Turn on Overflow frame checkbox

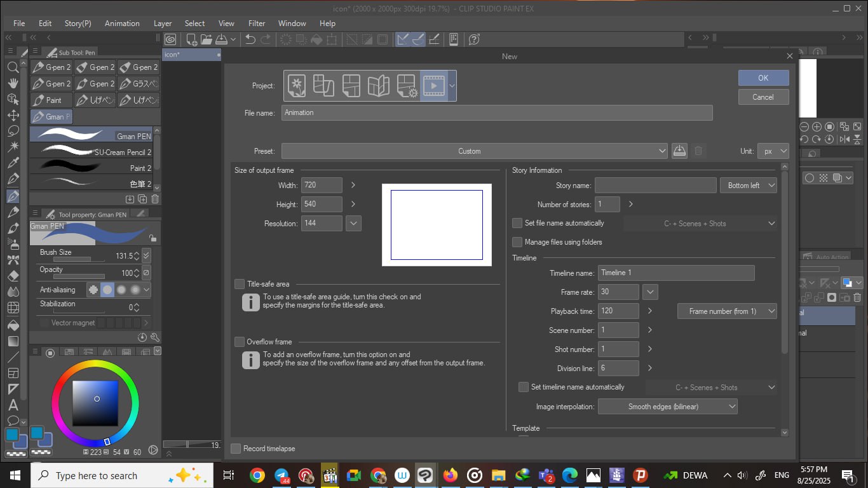[x=240, y=342]
